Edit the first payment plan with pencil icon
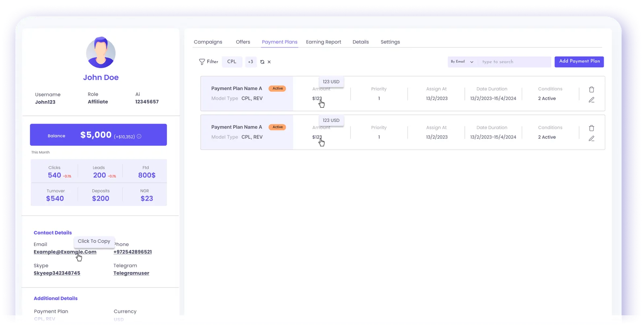Screen dimensions: 644x325 (591, 100)
